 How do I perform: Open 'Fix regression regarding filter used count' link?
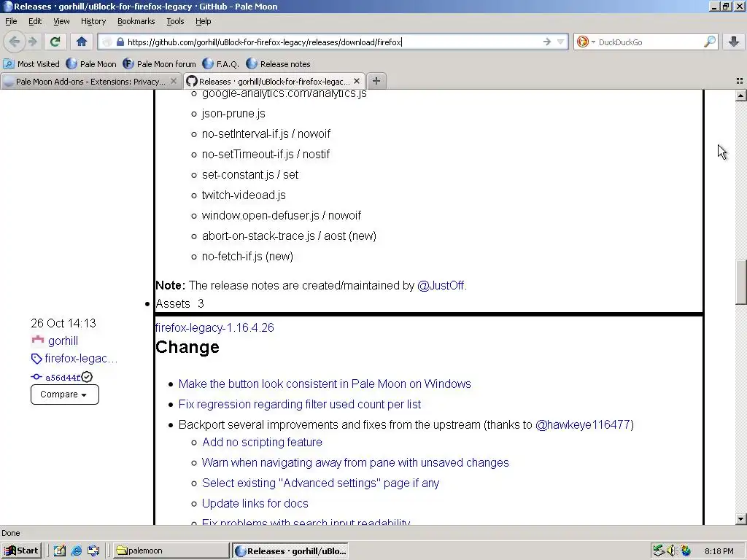[300, 404]
